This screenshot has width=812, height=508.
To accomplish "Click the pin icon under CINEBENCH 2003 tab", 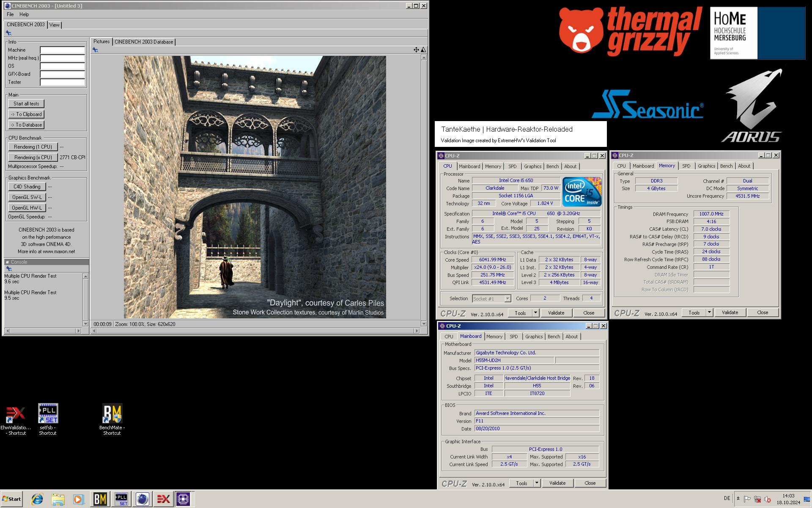I will click(8, 33).
